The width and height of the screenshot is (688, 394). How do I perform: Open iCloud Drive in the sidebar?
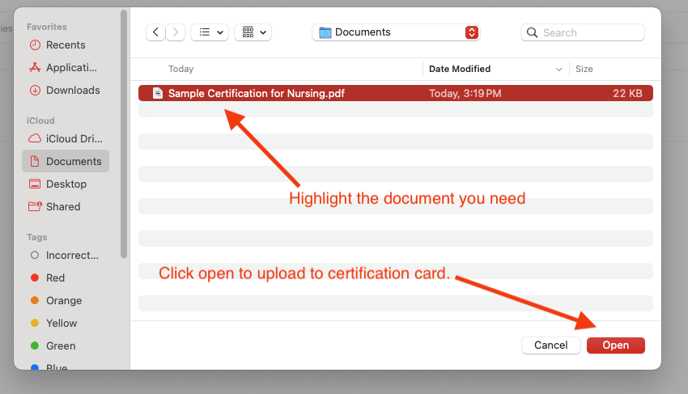(x=66, y=139)
